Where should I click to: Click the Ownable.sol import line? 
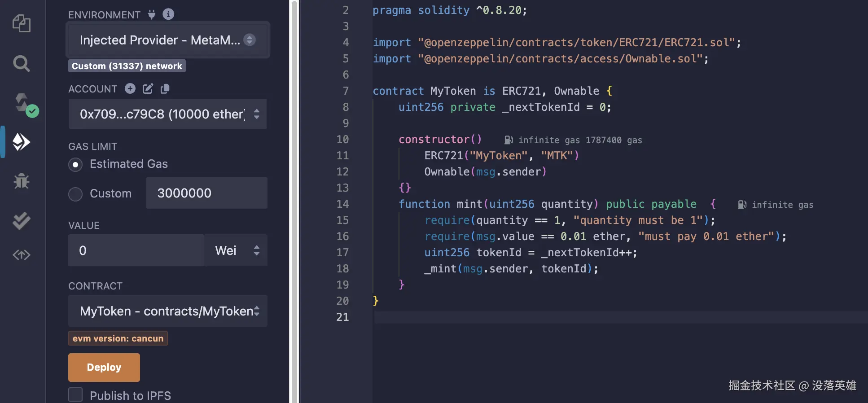[x=541, y=59]
